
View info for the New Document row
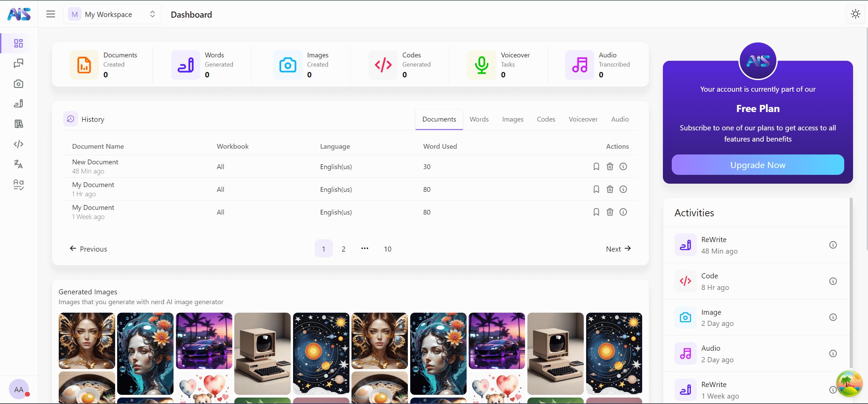point(623,166)
